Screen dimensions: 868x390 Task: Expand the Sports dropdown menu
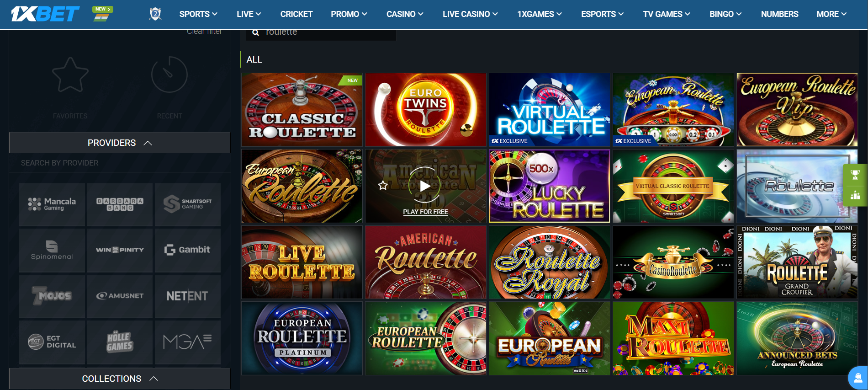pyautogui.click(x=198, y=14)
